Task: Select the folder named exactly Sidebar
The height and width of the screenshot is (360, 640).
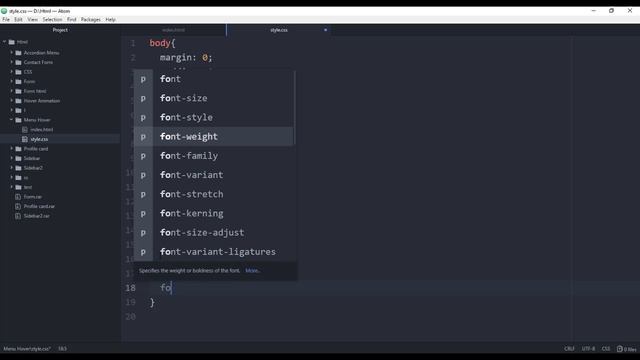Action: (x=31, y=158)
